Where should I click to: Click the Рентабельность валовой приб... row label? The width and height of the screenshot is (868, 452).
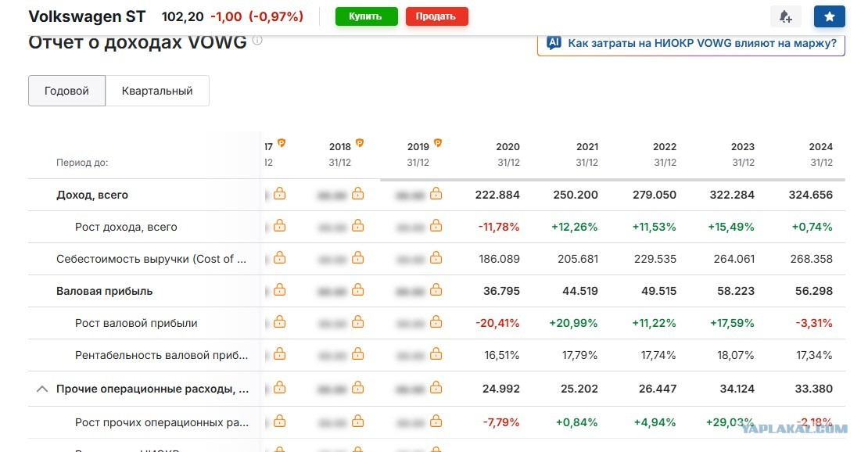click(x=162, y=356)
